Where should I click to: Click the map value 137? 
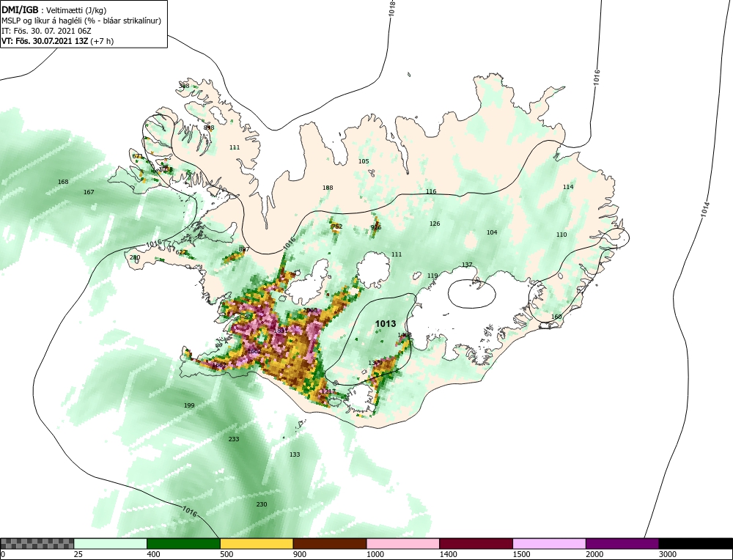467,265
